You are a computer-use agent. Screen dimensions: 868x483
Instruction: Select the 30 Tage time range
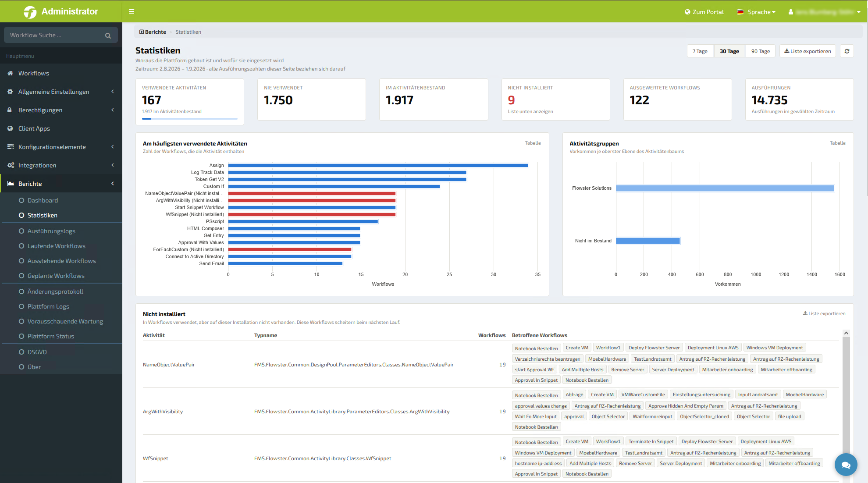click(729, 51)
